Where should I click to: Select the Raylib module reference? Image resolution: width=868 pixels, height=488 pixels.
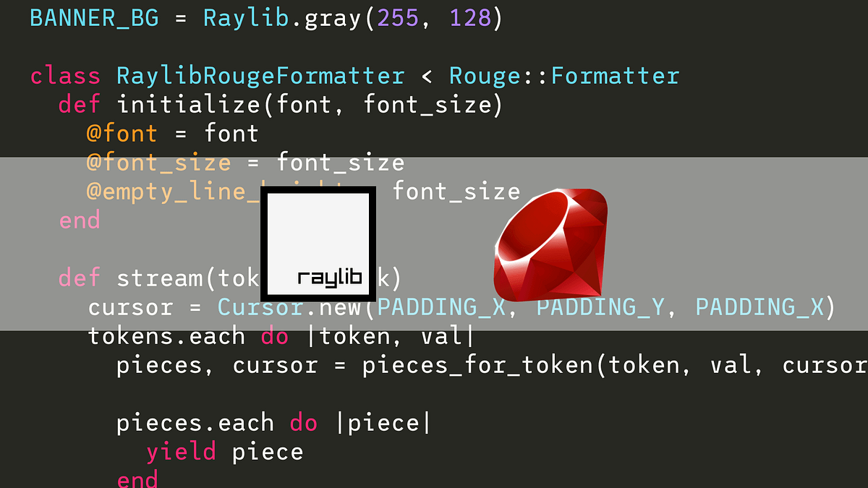click(x=245, y=17)
